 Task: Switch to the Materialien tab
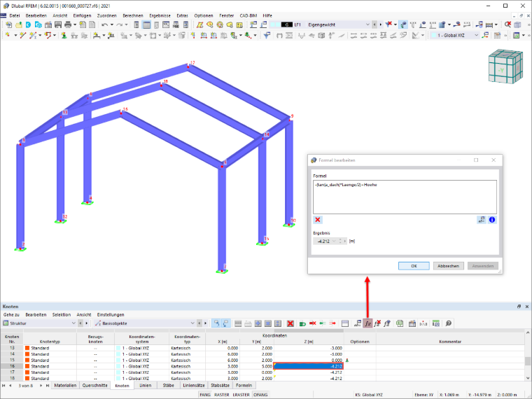(x=65, y=386)
